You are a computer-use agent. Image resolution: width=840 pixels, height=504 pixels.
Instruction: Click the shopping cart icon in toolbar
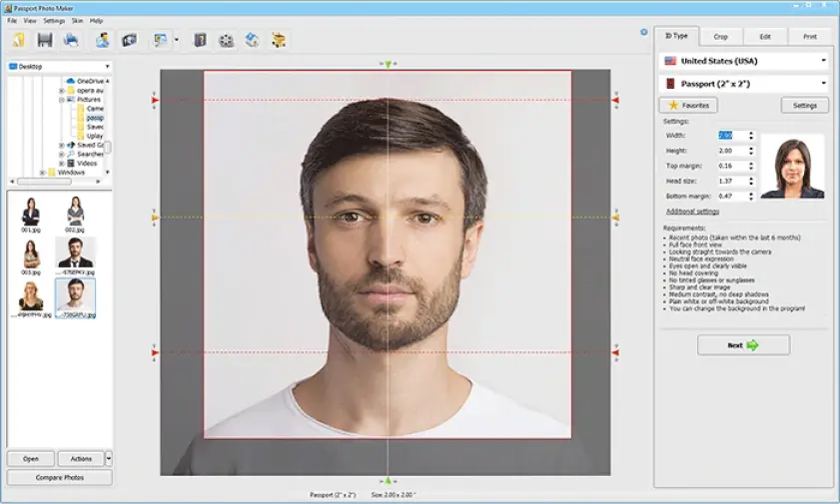[x=280, y=40]
